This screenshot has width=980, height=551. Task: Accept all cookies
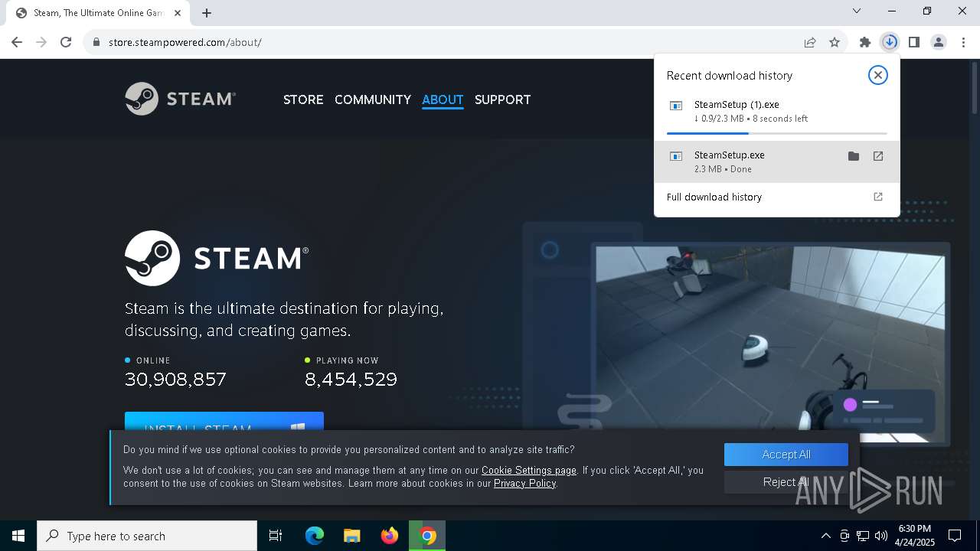pos(786,455)
